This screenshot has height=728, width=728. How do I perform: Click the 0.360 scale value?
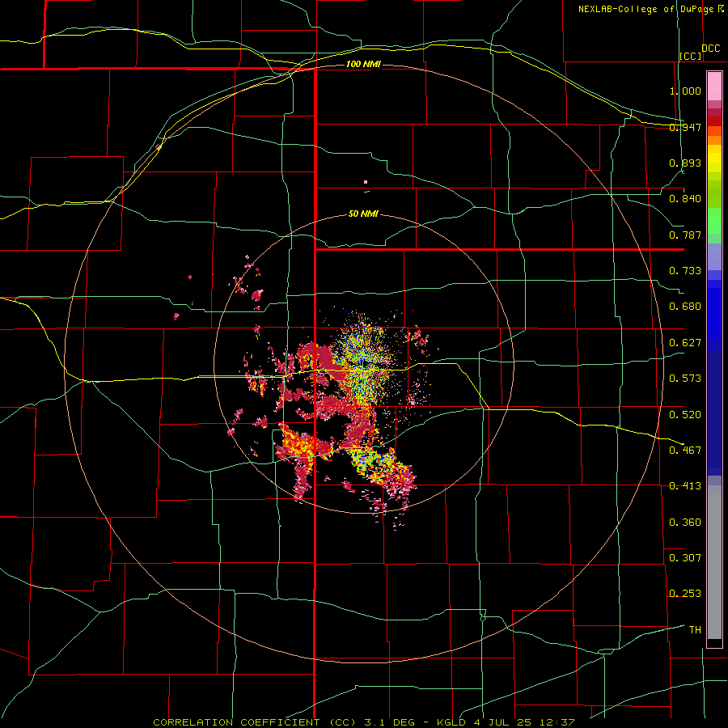click(685, 523)
